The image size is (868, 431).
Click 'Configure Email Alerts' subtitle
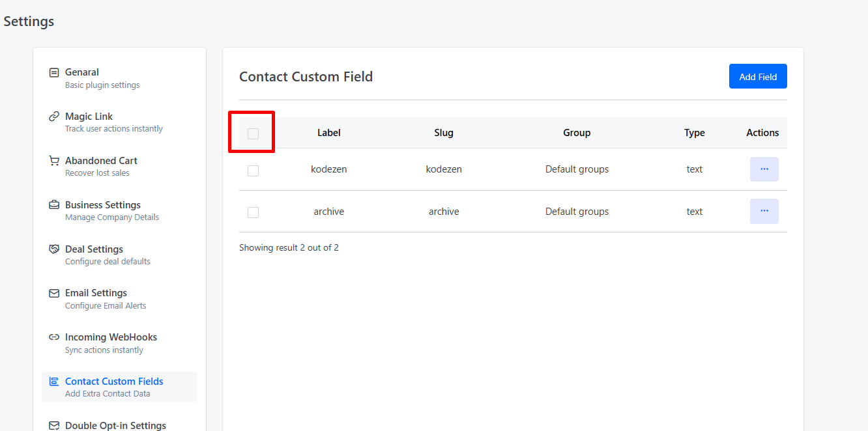(x=106, y=306)
